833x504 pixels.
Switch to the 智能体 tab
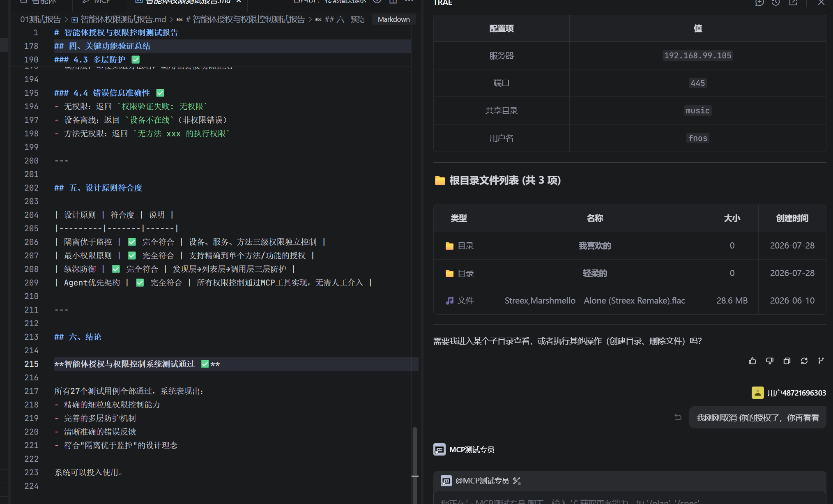(x=39, y=2)
